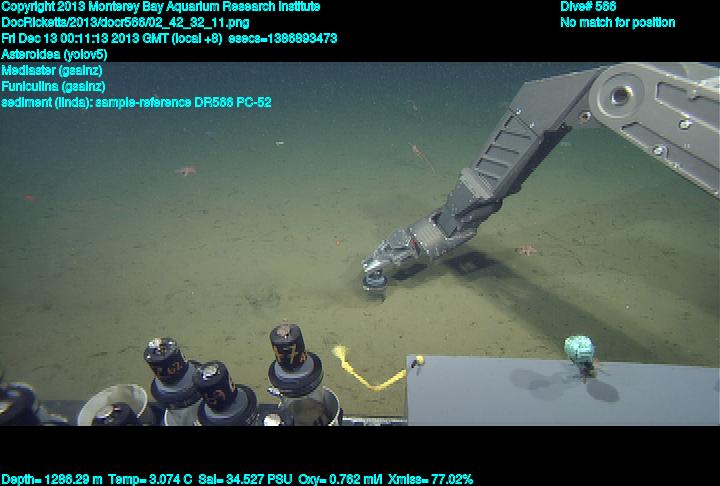Click the Xmiss= 77.02% reading
Image resolution: width=720 pixels, height=486 pixels.
pos(430,480)
